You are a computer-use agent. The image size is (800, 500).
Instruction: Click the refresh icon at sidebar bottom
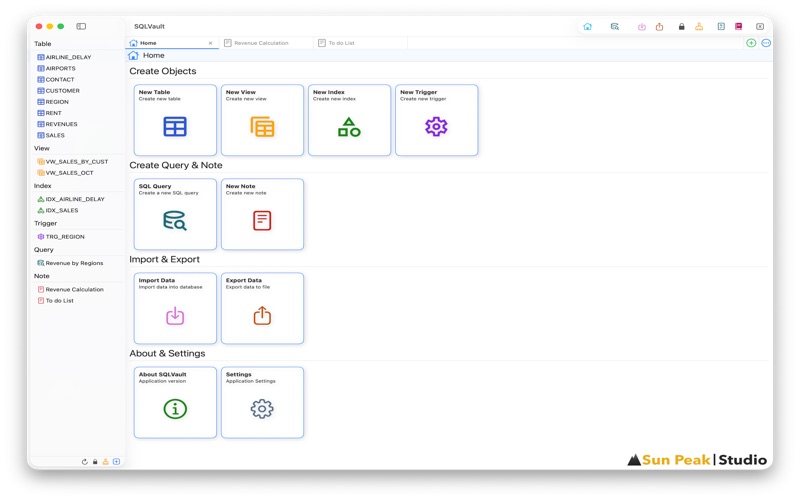tap(85, 462)
